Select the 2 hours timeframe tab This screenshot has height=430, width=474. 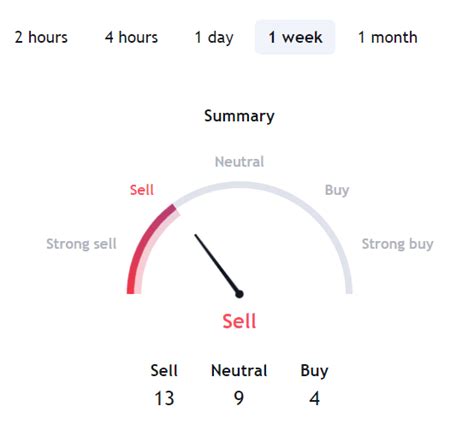pyautogui.click(x=41, y=37)
